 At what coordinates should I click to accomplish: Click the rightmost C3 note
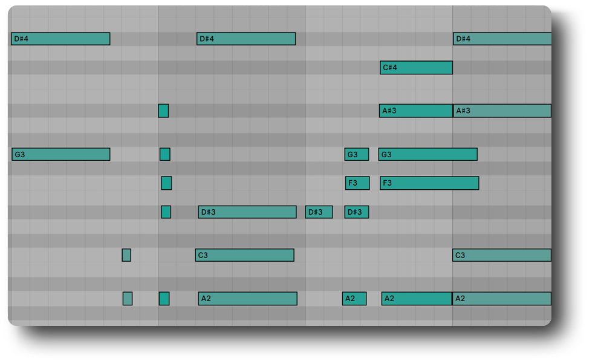(502, 255)
